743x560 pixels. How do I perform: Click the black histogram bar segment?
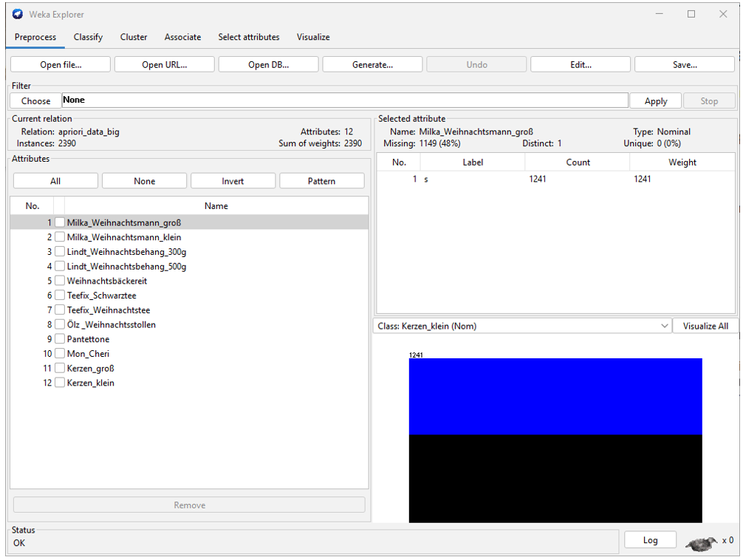point(555,479)
